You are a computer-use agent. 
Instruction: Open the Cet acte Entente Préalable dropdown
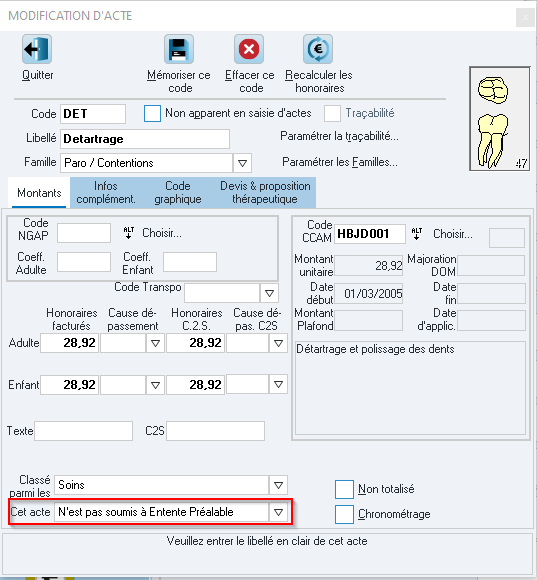click(278, 512)
